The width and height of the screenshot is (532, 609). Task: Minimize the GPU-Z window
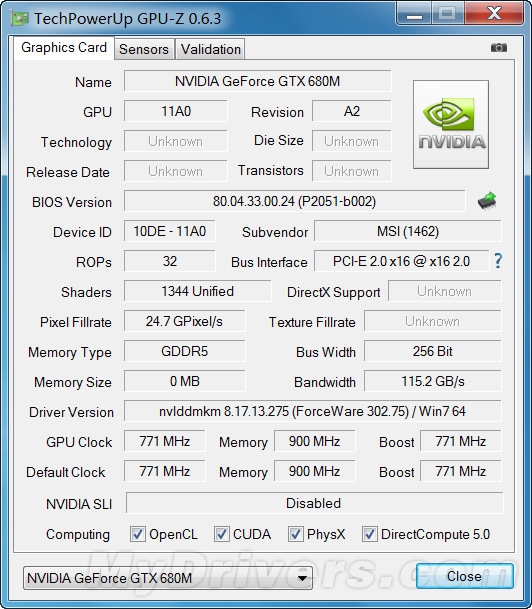[414, 14]
